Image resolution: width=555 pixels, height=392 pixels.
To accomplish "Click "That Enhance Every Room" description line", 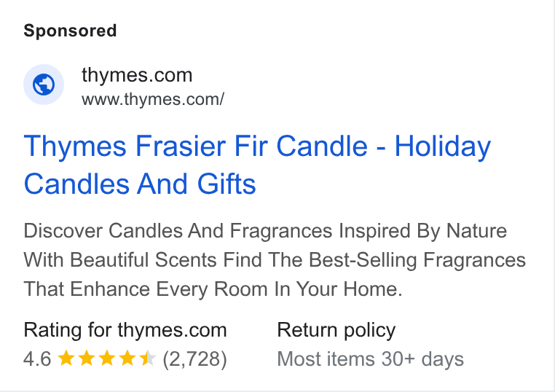I will [213, 289].
